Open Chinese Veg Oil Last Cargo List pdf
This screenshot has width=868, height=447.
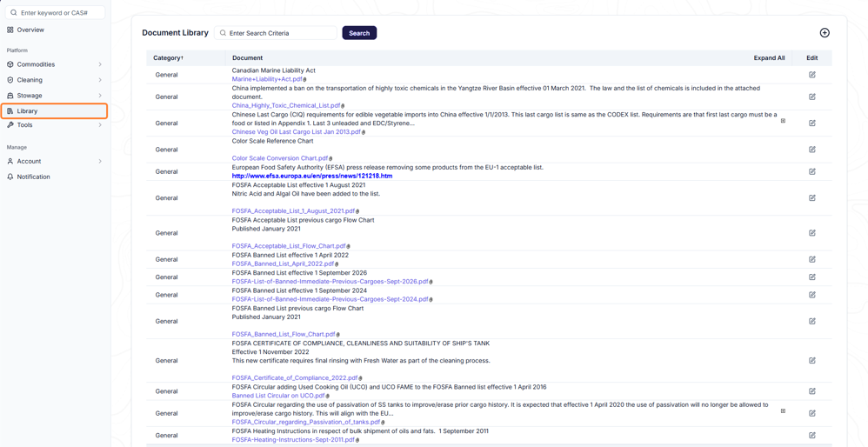click(x=297, y=132)
